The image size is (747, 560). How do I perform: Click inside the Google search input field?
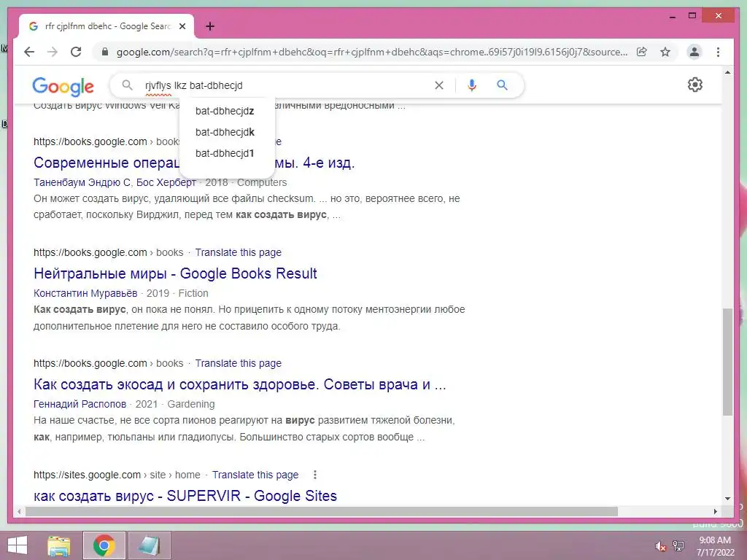[286, 85]
